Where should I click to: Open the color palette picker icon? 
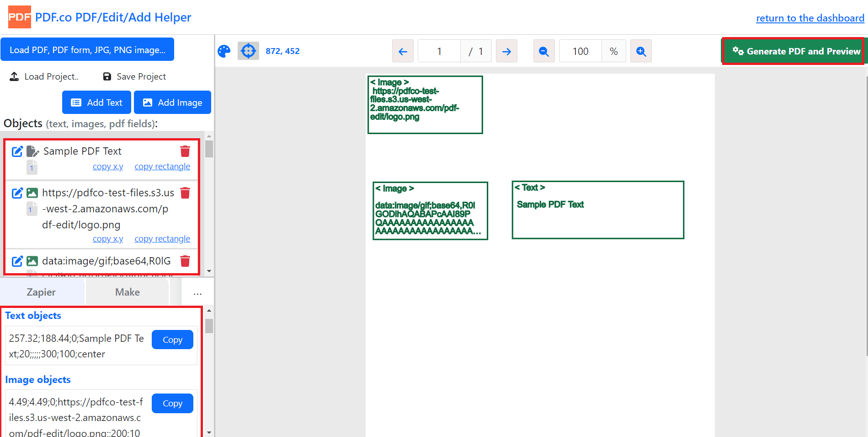pos(224,51)
